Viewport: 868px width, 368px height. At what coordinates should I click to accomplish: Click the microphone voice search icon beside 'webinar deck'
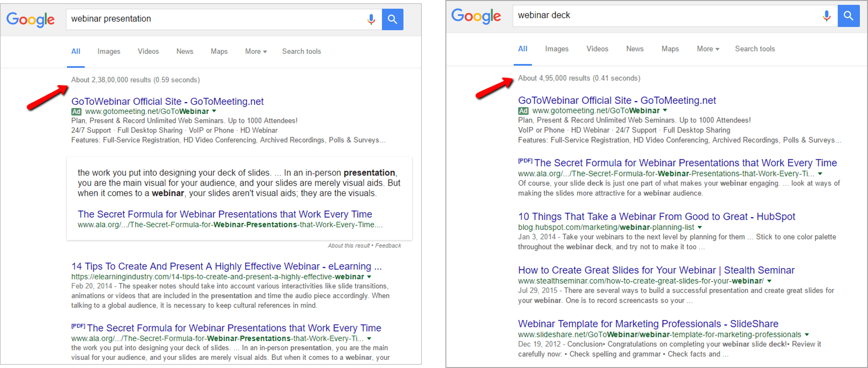(x=826, y=16)
